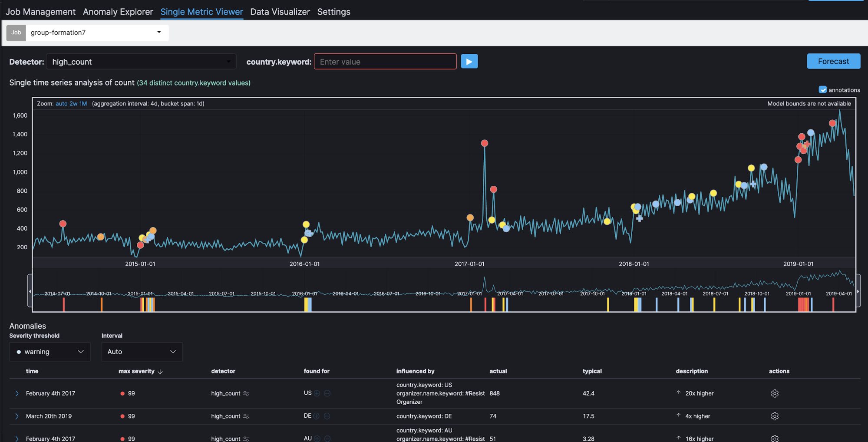The height and width of the screenshot is (442, 868).
Task: Click inside the country.keyword Enter value field
Action: [385, 62]
